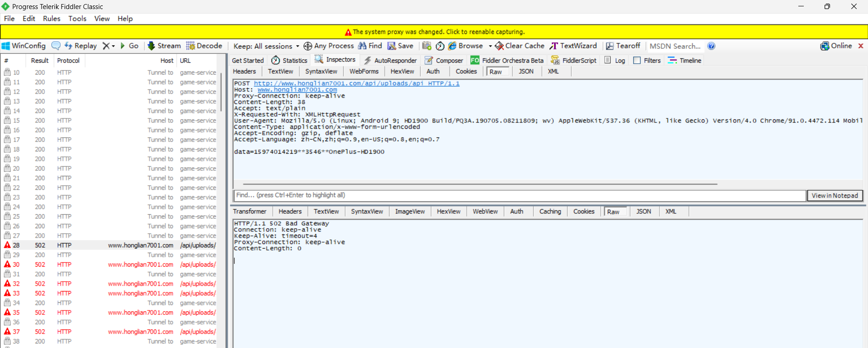868x348 pixels.
Task: Click the Go resume button
Action: point(129,46)
